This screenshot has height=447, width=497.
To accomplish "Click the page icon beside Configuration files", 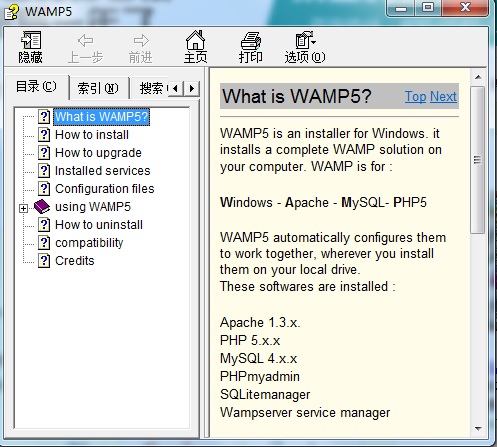I will [44, 189].
